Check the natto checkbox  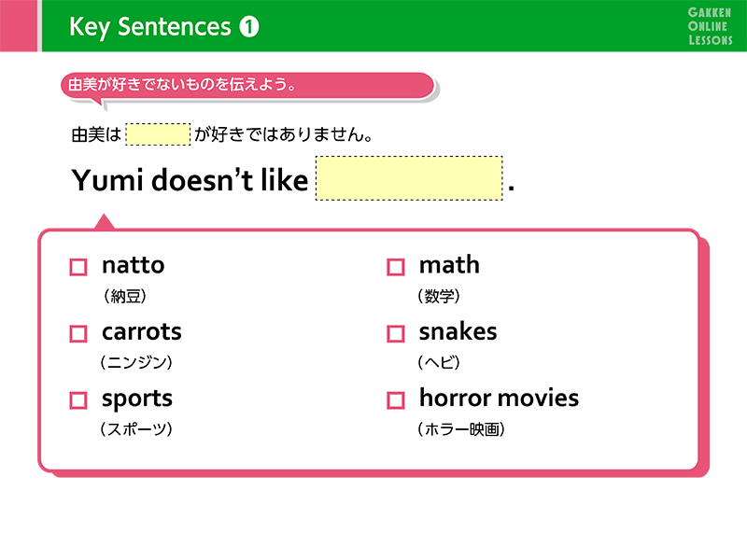[x=78, y=267]
